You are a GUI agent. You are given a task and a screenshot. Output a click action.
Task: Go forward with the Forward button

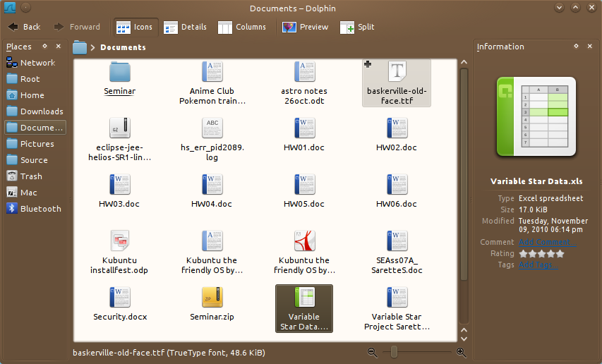click(x=77, y=27)
